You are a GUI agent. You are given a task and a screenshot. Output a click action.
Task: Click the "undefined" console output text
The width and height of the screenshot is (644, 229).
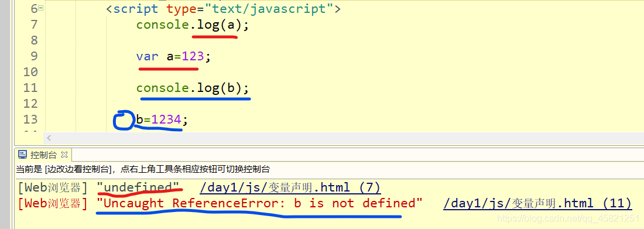[x=138, y=187]
